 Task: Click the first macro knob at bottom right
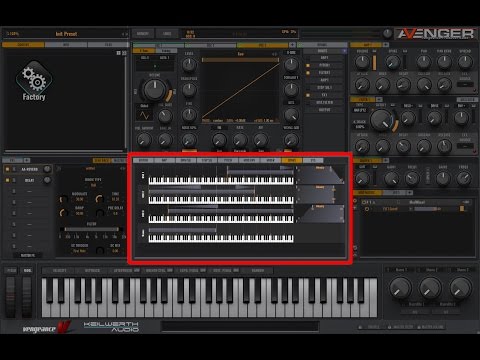400,288
